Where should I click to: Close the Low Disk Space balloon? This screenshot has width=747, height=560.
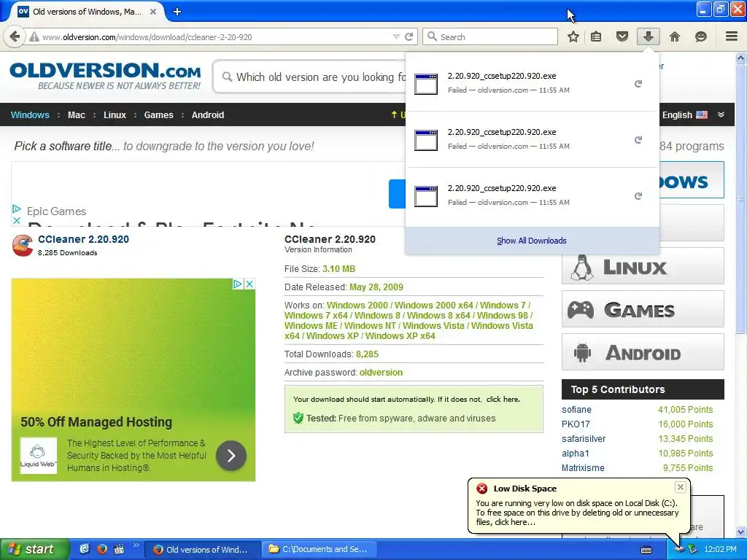[681, 486]
